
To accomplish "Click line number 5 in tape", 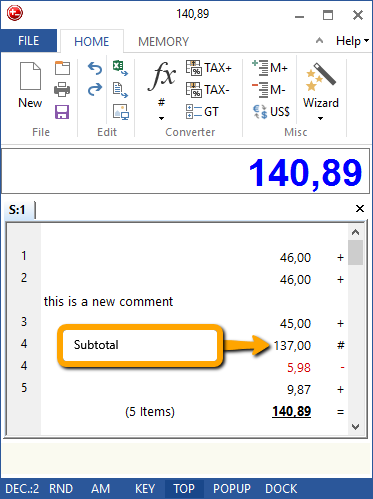I will tap(24, 388).
